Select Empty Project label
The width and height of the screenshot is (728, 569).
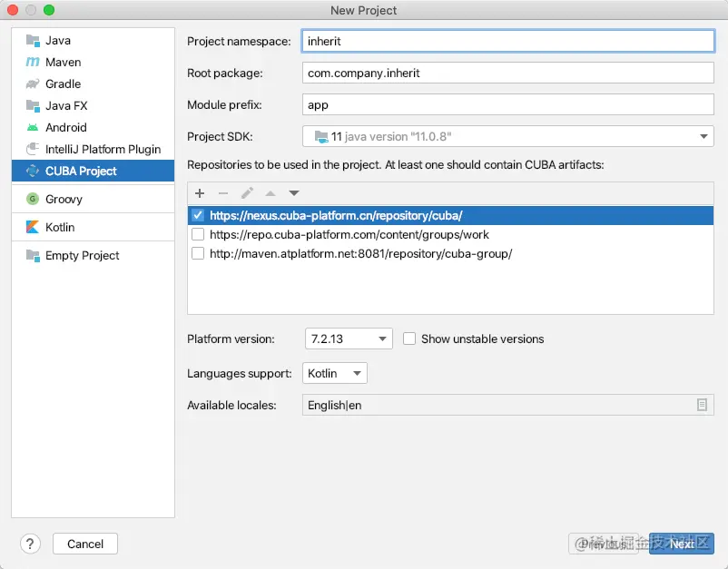pos(83,255)
